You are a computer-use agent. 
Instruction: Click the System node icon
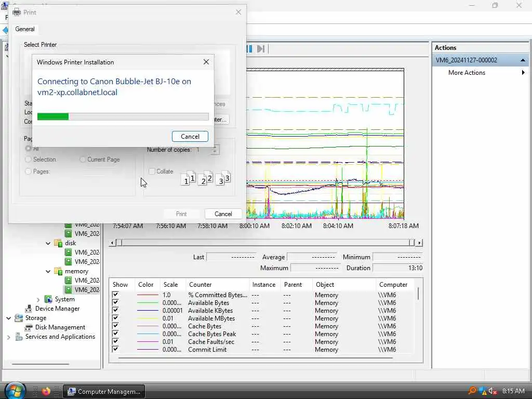point(48,299)
